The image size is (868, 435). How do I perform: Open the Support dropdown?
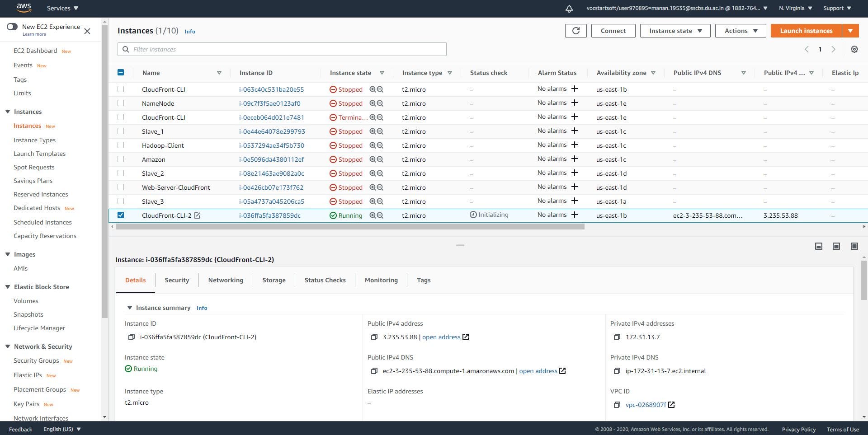(837, 8)
